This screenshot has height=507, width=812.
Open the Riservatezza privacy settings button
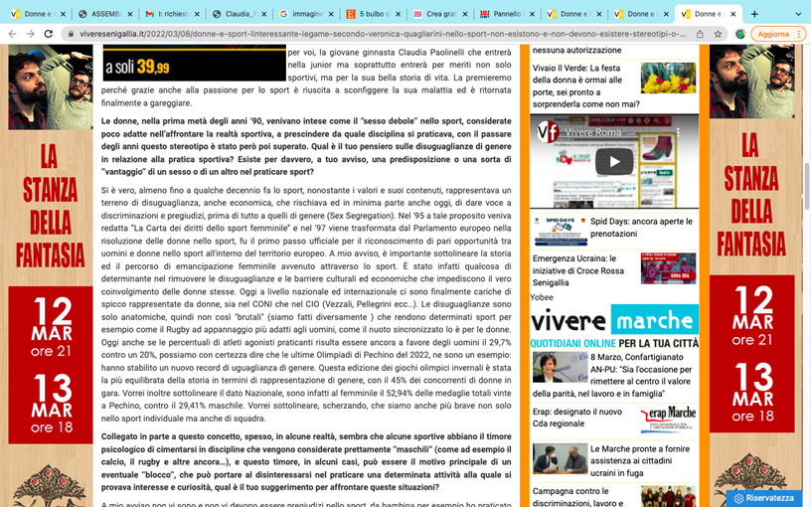coord(762,497)
